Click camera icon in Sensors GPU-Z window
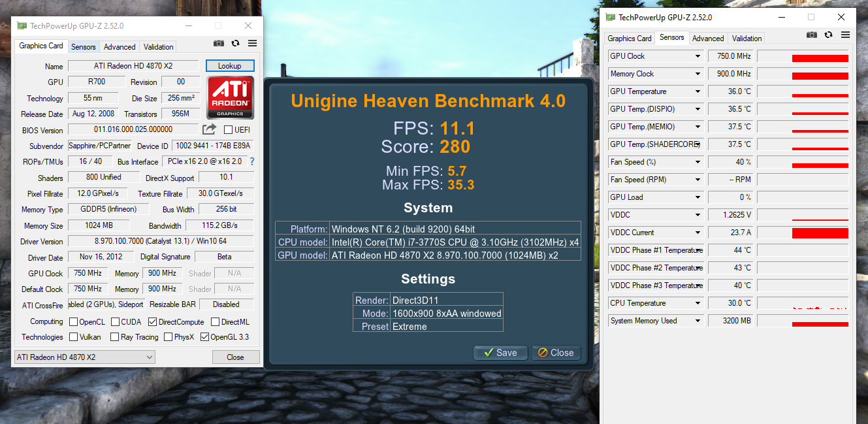Image resolution: width=868 pixels, height=424 pixels. pyautogui.click(x=811, y=35)
